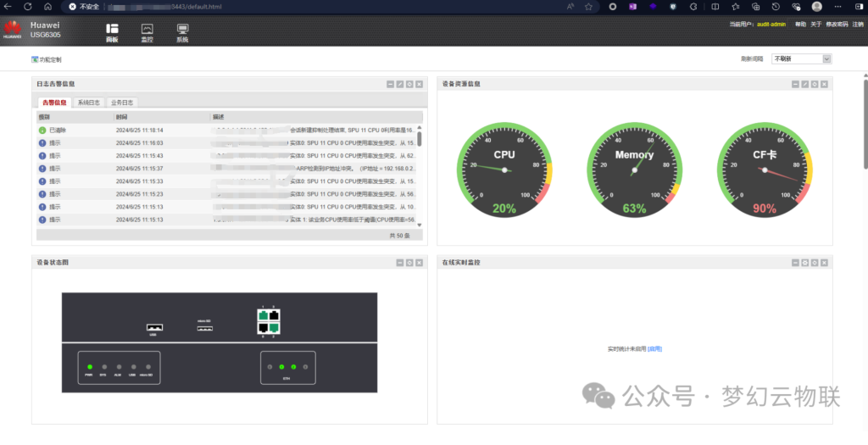Click the 共 50 条 total count text
This screenshot has width=868, height=445.
point(399,236)
